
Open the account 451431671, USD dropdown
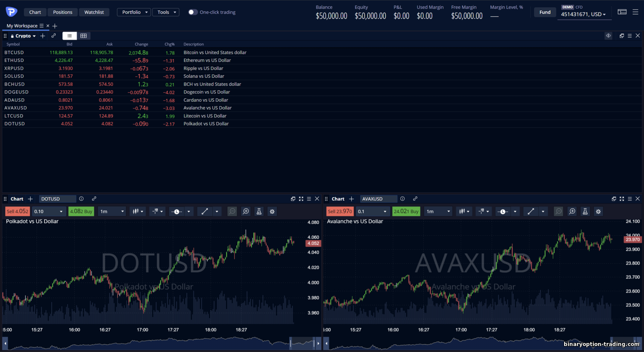pyautogui.click(x=583, y=14)
